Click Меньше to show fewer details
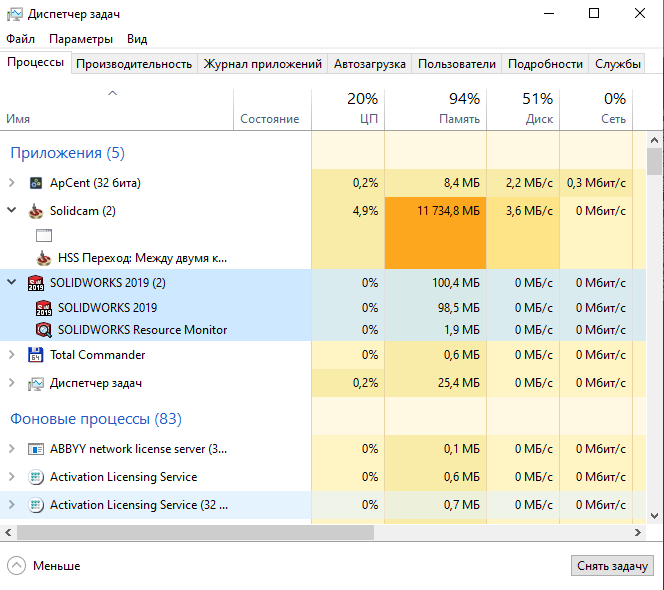The height and width of the screenshot is (590, 664). click(45, 566)
